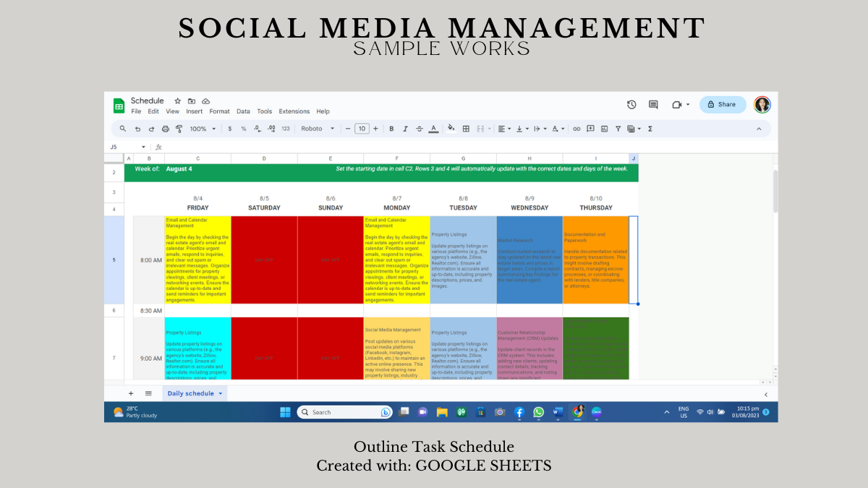The width and height of the screenshot is (868, 488).
Task: Open the Insert menu
Action: click(195, 111)
